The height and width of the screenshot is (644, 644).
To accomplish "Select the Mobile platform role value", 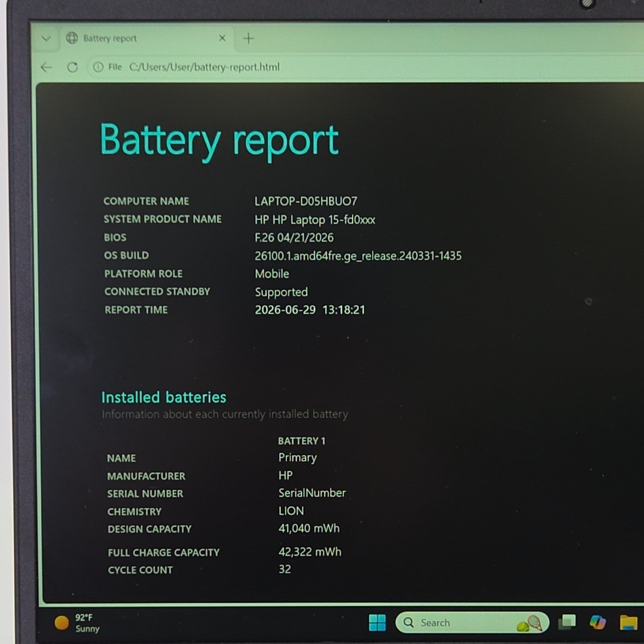I will 272,274.
